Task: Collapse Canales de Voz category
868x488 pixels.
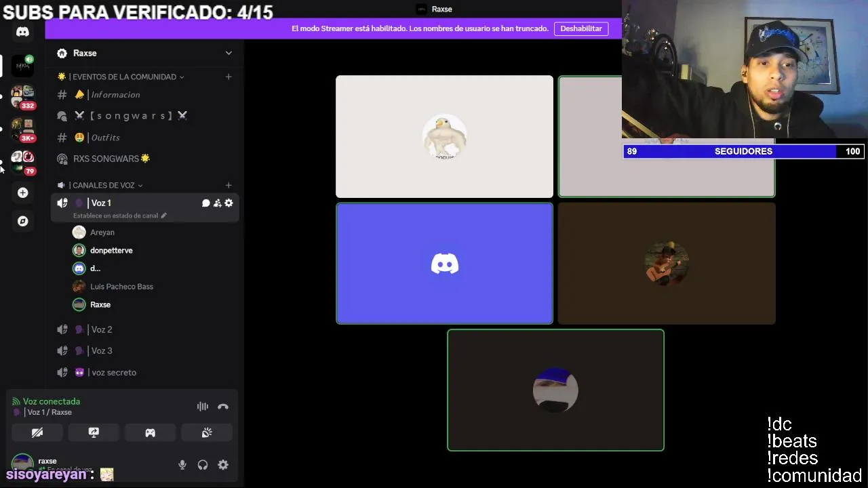Action: pos(100,185)
